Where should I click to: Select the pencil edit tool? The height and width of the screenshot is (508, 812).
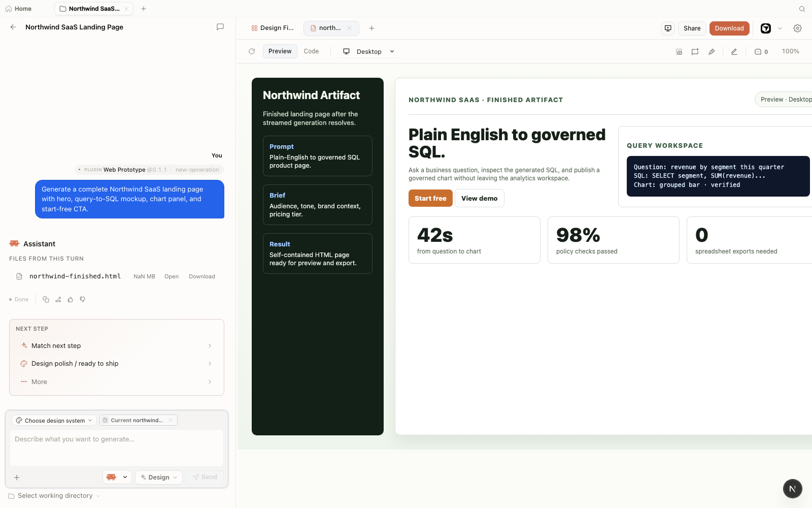(734, 51)
